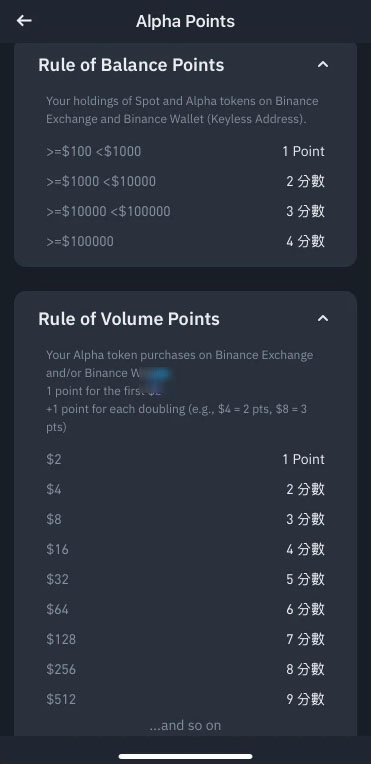Select the Rule of Volume Points heading
371x764 pixels.
coord(129,319)
